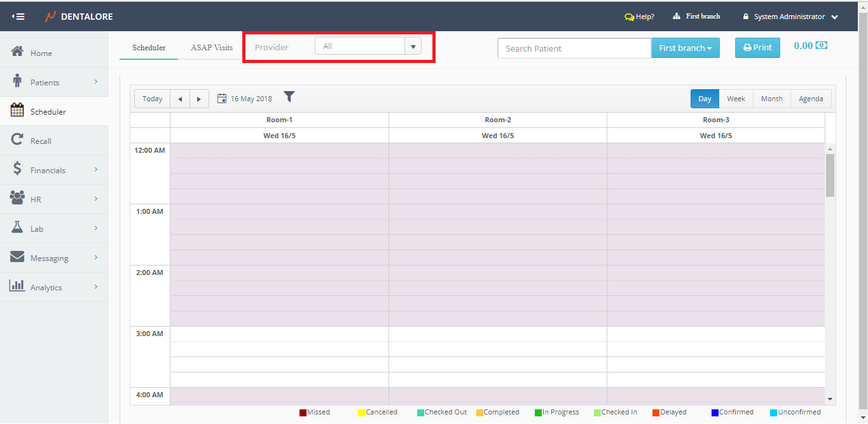Switch to Week view
Viewport: 868px width, 424px height.
(x=736, y=99)
